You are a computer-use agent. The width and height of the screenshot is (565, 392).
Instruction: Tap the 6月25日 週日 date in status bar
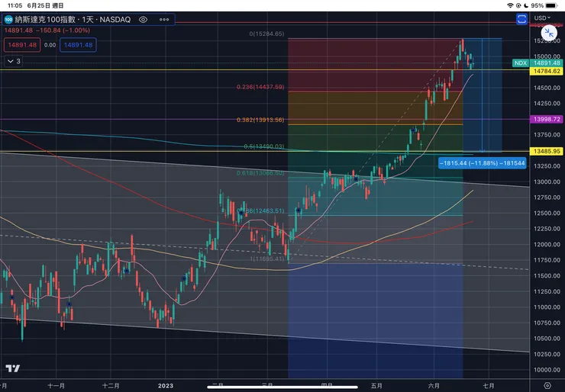coord(45,5)
